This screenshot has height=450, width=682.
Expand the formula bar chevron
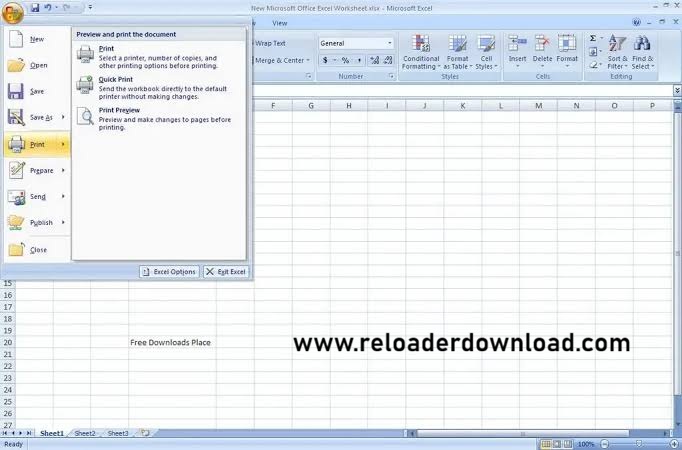coord(677,90)
